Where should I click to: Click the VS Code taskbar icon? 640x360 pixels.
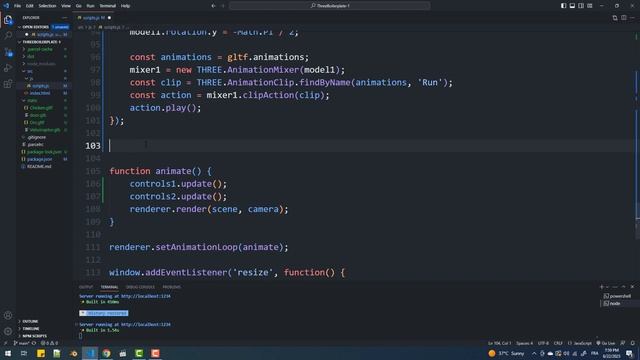coord(90,353)
